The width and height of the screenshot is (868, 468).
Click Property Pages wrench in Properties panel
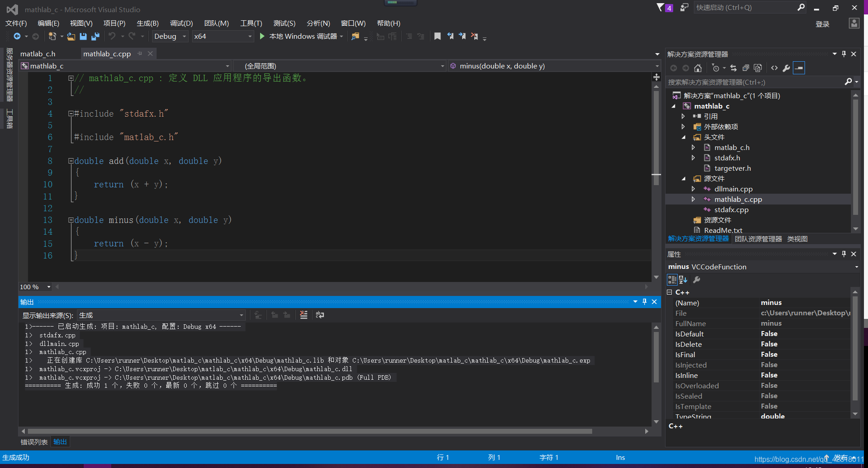click(697, 280)
